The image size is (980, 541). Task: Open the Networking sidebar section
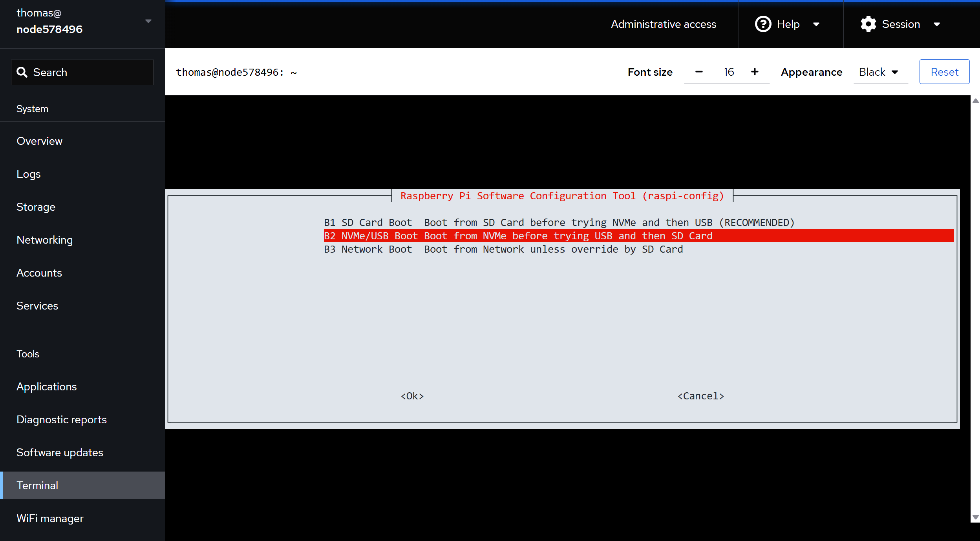tap(44, 240)
